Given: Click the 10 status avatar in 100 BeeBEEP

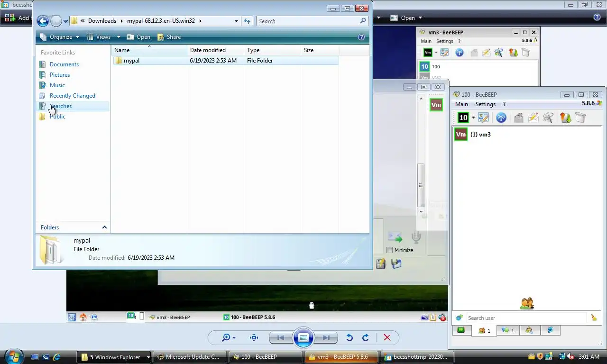Looking at the screenshot, I should point(463,118).
